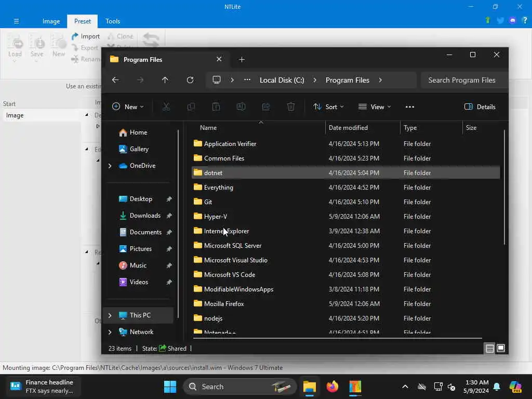532x399 pixels.
Task: Click the Load preset icon in NTLite
Action: coord(15,46)
